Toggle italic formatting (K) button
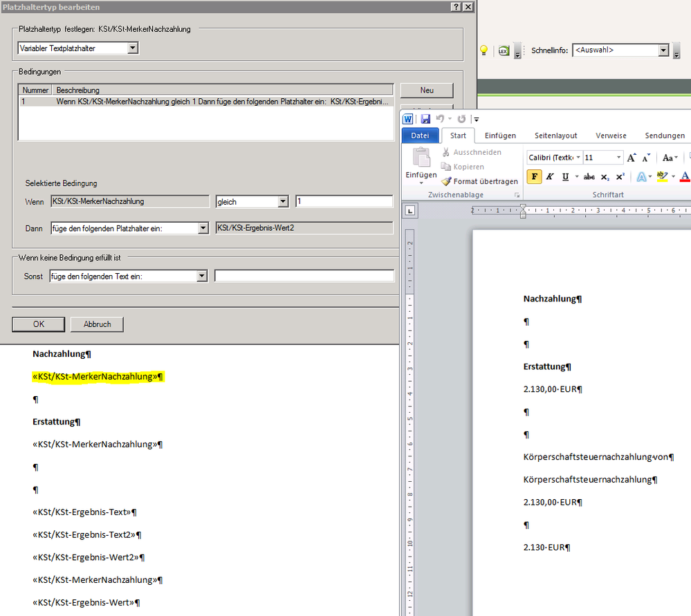The width and height of the screenshot is (691, 616). (550, 176)
